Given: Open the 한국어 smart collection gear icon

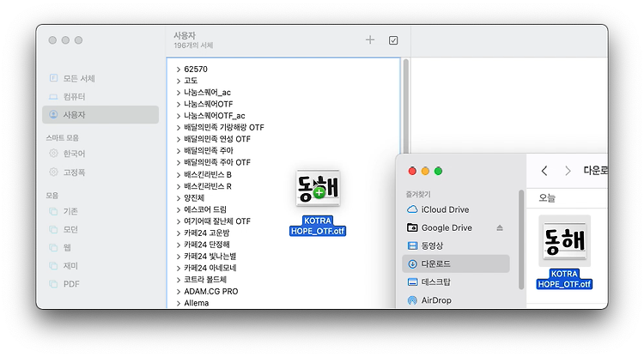Looking at the screenshot, I should point(53,153).
